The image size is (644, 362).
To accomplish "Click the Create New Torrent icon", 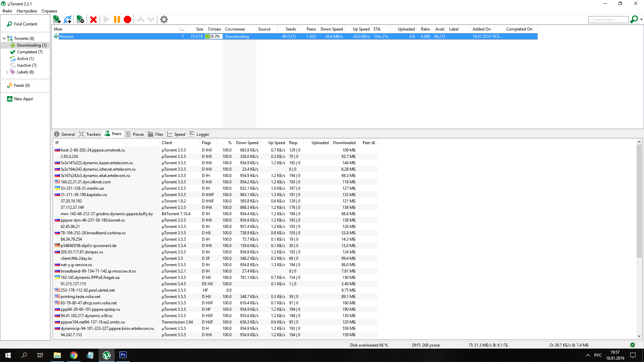I will point(80,19).
